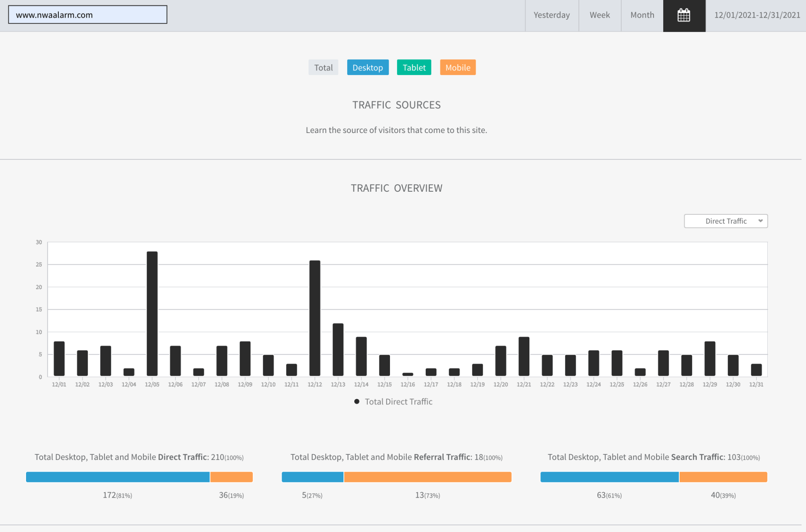Click blue desktop segment of Direct Traffic bar

click(118, 477)
